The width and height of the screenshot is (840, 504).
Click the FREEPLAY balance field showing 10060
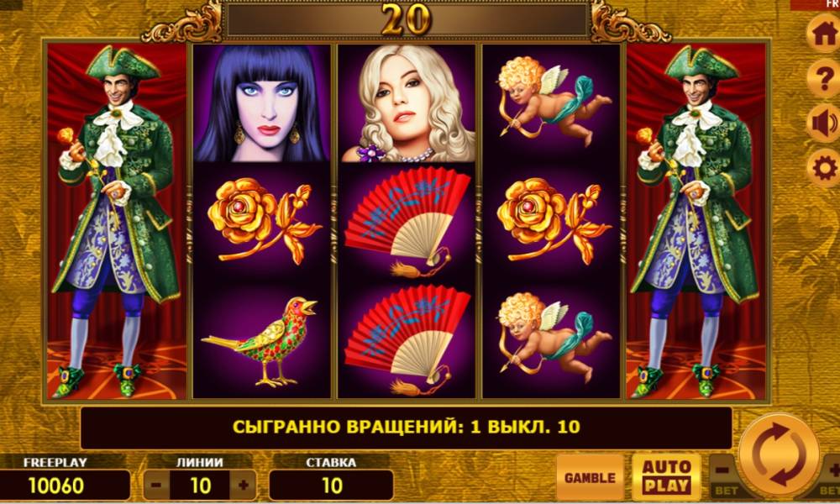(x=65, y=486)
